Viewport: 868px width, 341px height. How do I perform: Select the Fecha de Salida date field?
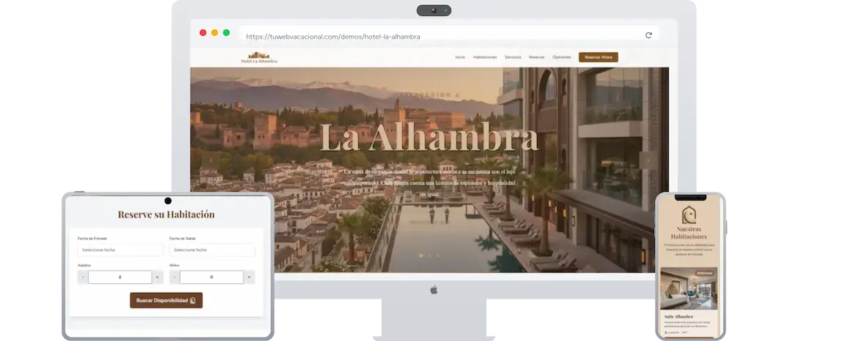coord(212,250)
